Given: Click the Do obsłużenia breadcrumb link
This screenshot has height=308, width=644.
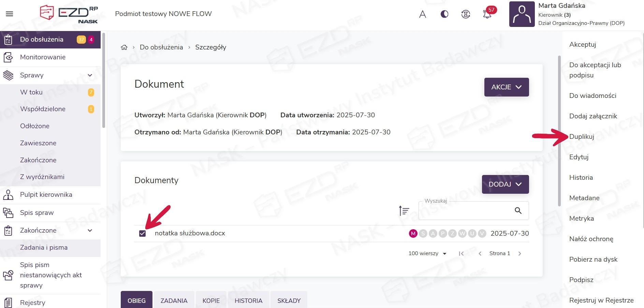Looking at the screenshot, I should click(161, 47).
